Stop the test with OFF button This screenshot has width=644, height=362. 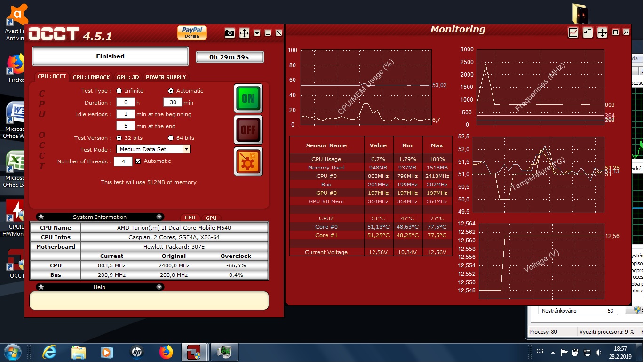248,129
